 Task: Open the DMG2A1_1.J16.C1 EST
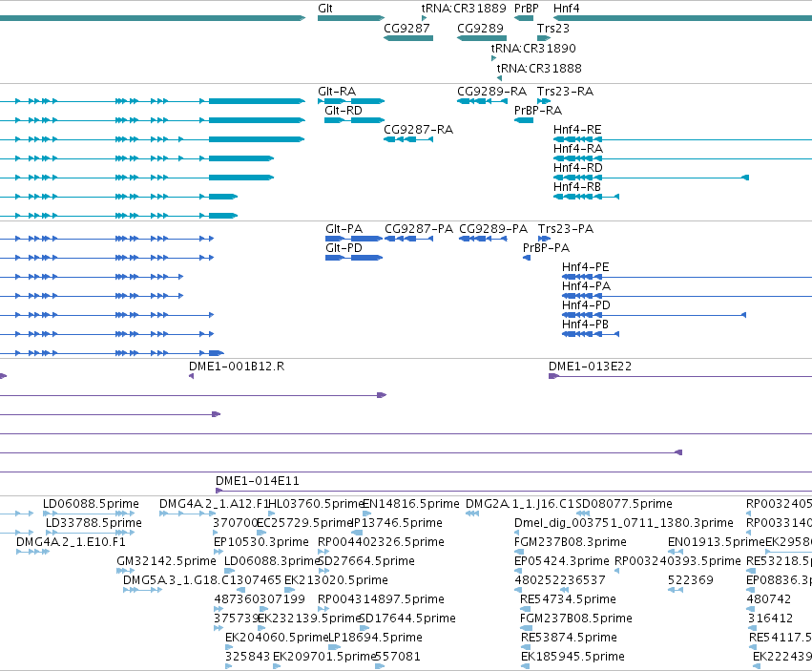tap(471, 514)
